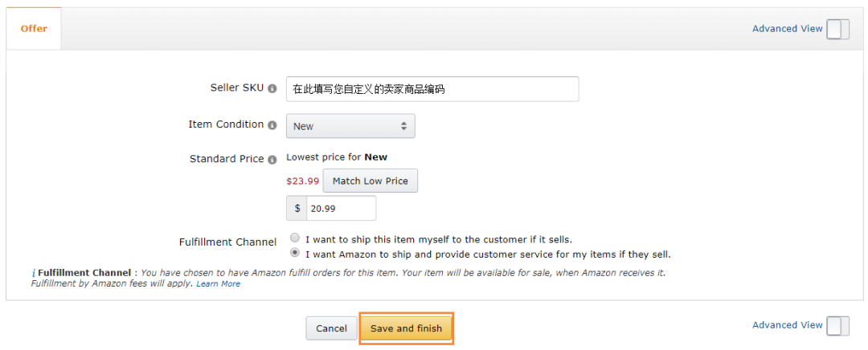Click Advanced View link in the Cancel button row

click(x=787, y=326)
